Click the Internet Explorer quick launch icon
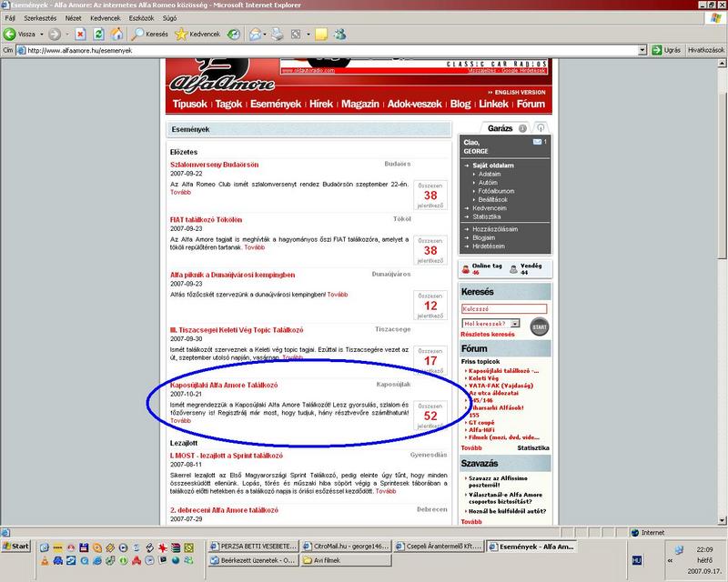728x582 pixels. [x=97, y=560]
